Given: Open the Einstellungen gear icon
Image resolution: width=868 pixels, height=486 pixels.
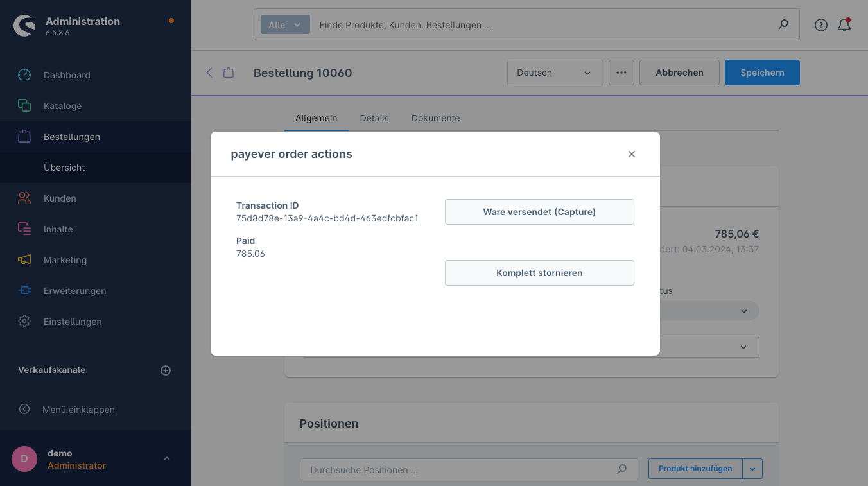Looking at the screenshot, I should point(24,322).
